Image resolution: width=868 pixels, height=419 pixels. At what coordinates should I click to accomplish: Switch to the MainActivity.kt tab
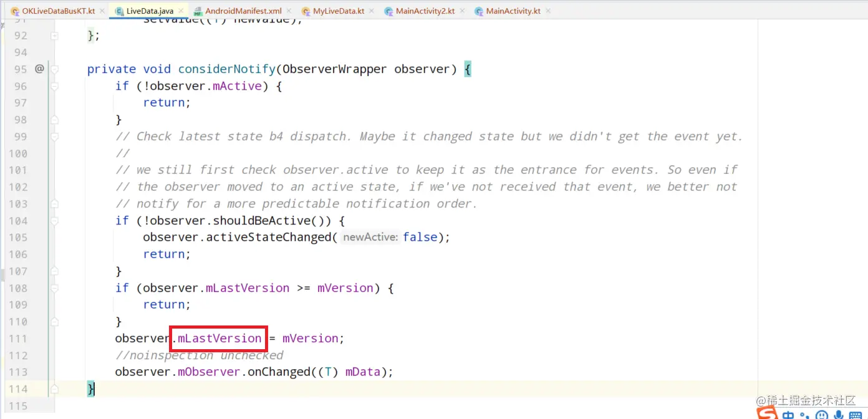point(513,11)
